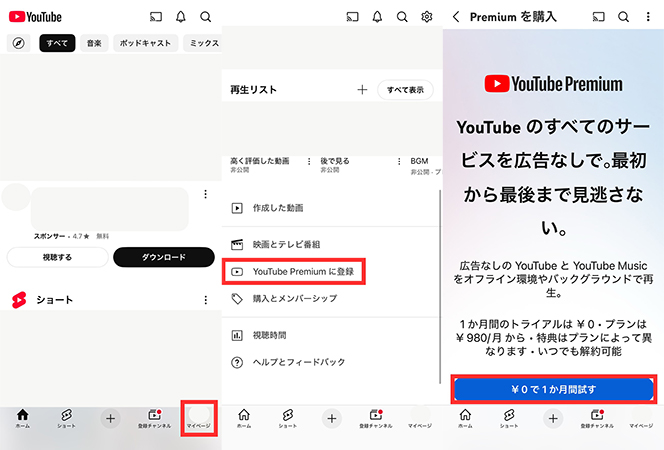The height and width of the screenshot is (450, 664).
Task: Tap the すべて表示 button
Action: coord(405,90)
